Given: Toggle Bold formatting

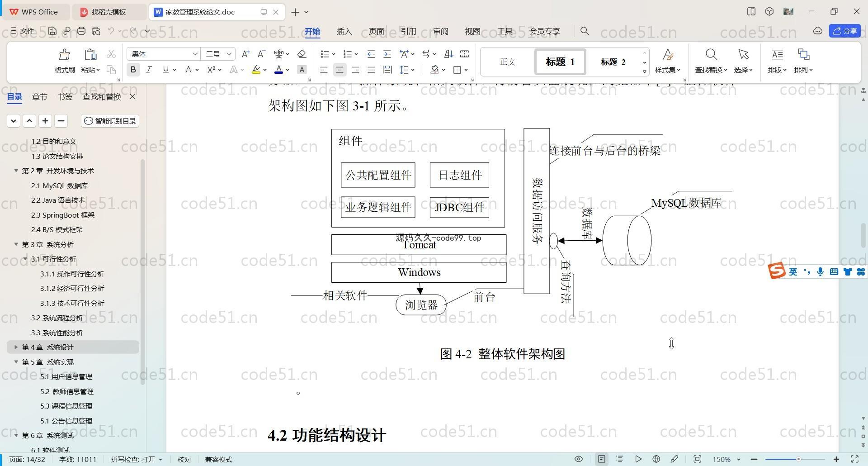Looking at the screenshot, I should pyautogui.click(x=133, y=70).
